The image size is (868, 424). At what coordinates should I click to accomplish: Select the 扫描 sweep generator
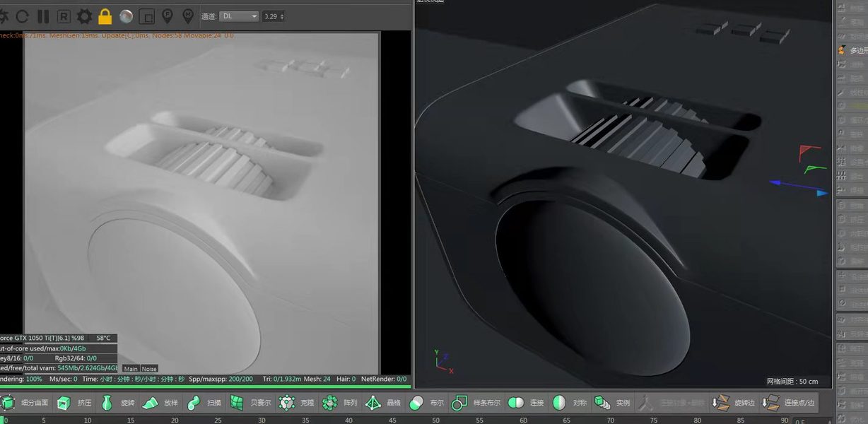(x=204, y=403)
